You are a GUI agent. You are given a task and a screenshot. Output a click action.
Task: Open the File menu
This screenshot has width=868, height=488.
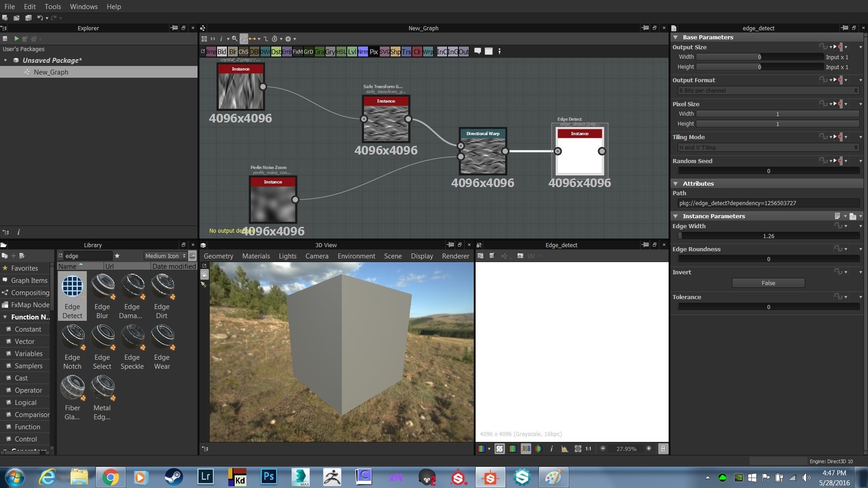coord(9,7)
